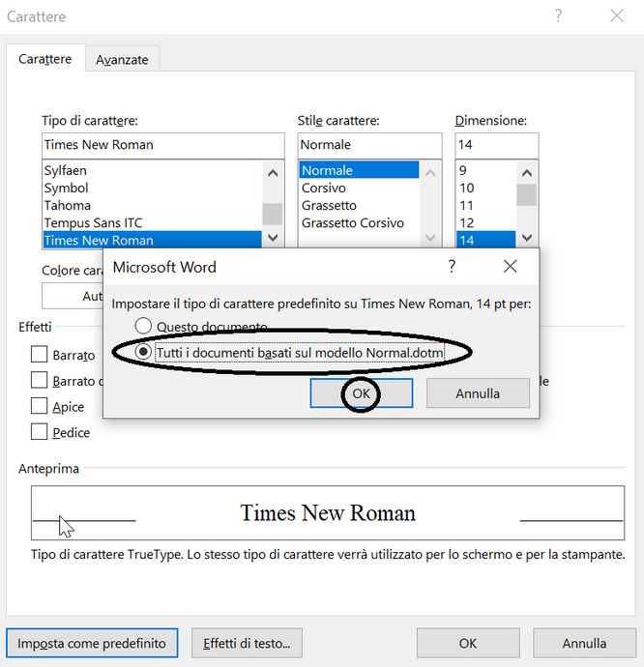
Task: Click the Dimensione input field
Action: (497, 145)
